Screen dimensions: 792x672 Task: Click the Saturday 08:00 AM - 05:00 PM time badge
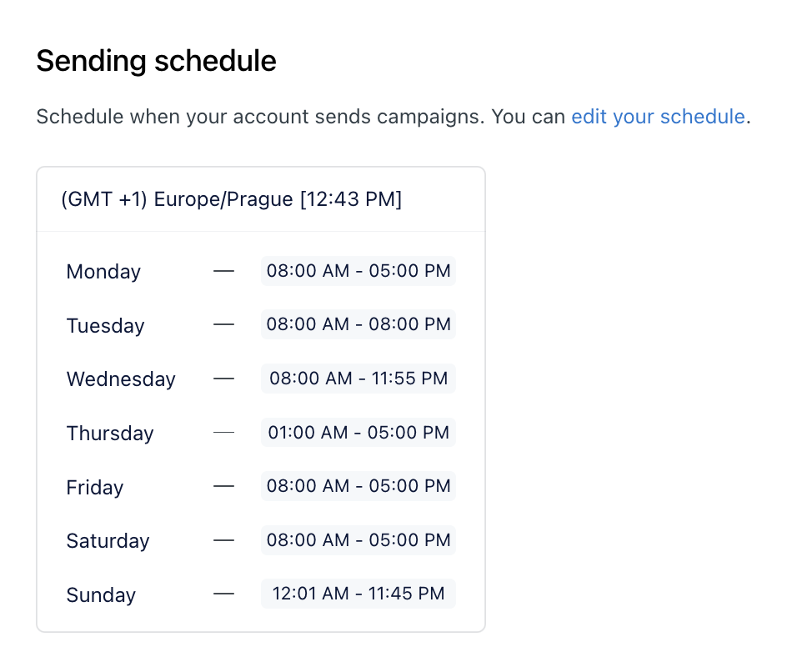coord(358,540)
